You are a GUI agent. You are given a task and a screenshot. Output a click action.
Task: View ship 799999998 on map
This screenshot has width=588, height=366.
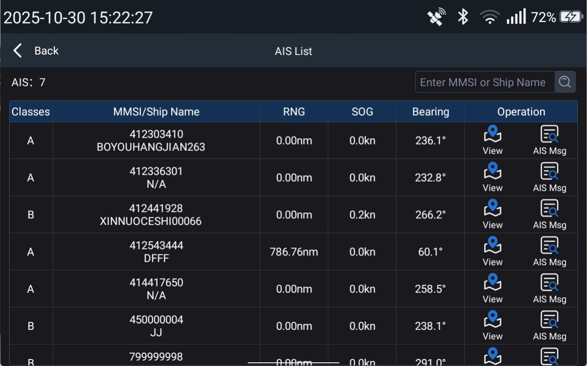pyautogui.click(x=493, y=356)
